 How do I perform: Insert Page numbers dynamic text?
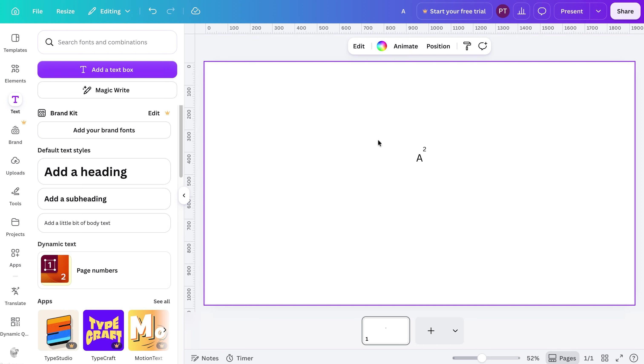tap(104, 270)
